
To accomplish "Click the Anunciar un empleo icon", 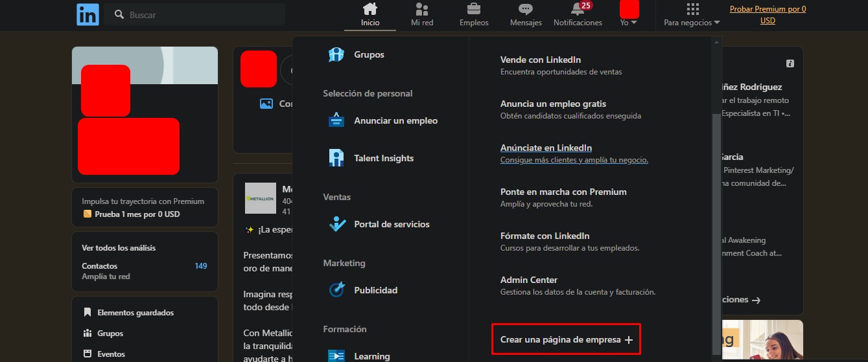I will 336,120.
